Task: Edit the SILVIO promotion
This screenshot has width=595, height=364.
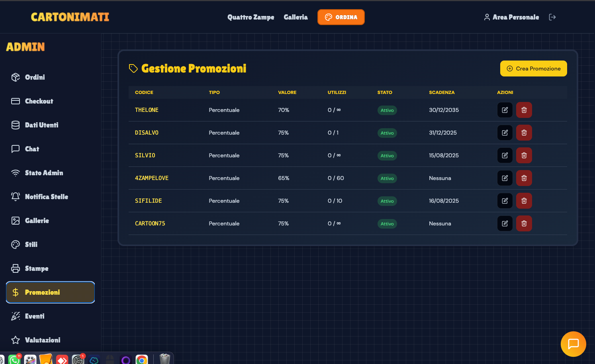Action: [505, 155]
